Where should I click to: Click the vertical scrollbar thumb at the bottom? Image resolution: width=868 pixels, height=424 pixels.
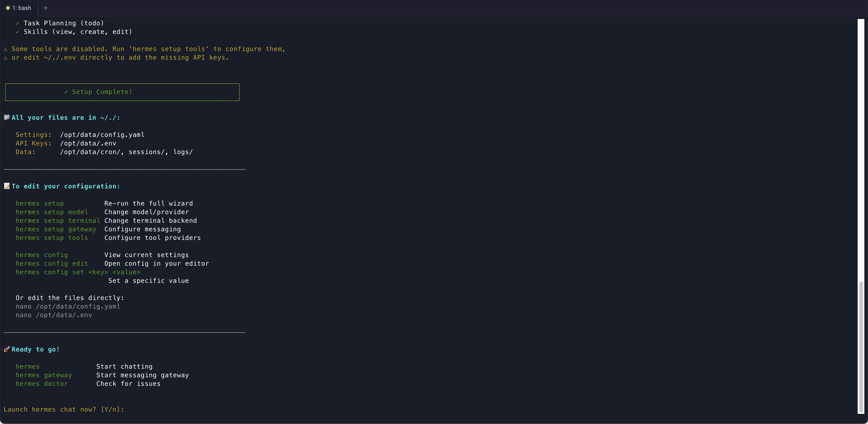(x=861, y=347)
